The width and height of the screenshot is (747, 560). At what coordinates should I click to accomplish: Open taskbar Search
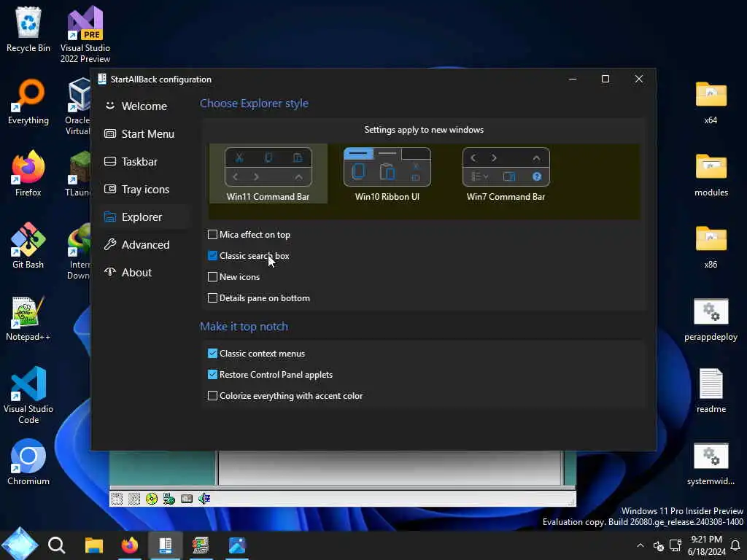pyautogui.click(x=57, y=545)
